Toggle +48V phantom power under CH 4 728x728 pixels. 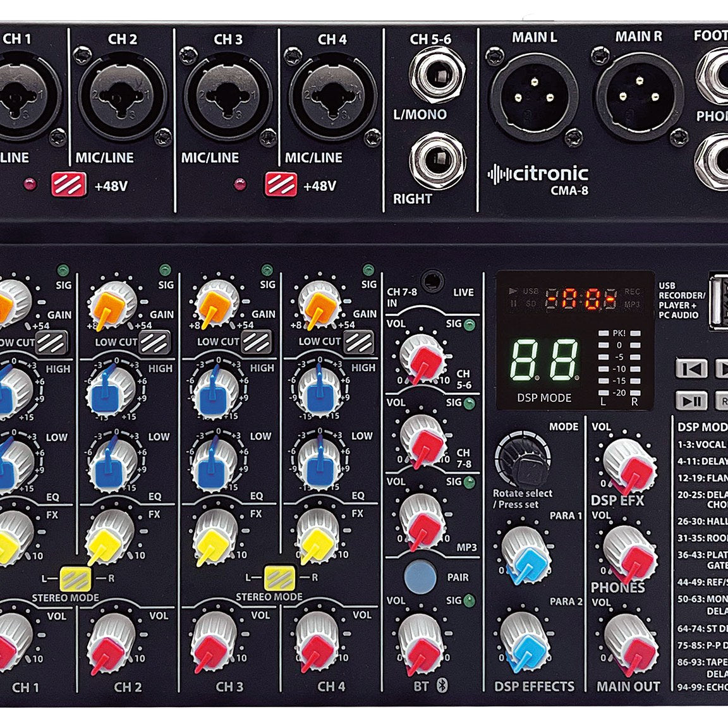pos(281,184)
